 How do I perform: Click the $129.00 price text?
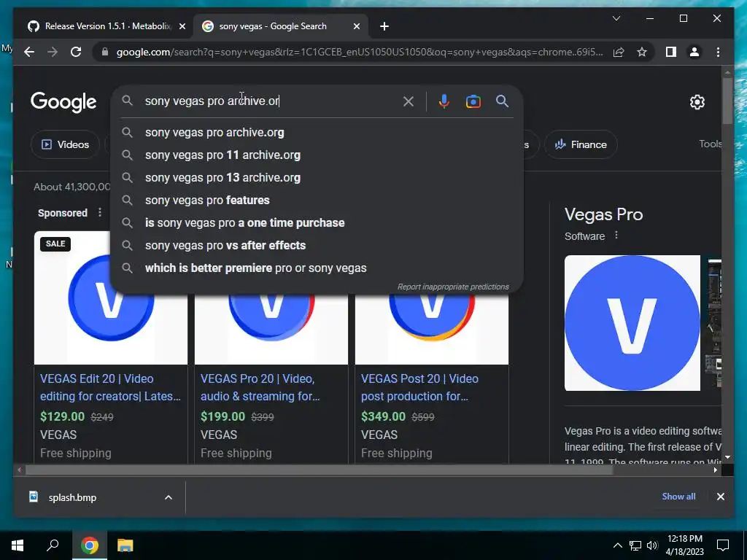pyautogui.click(x=63, y=416)
